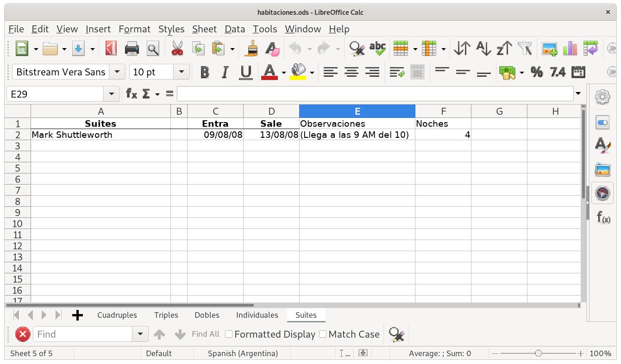Apply red font color swatch
The image size is (621, 364).
[x=270, y=72]
